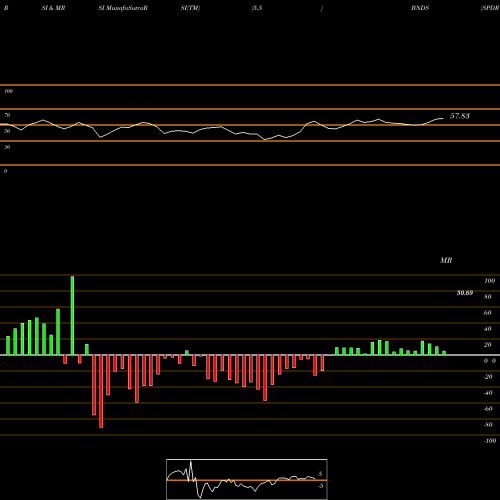Click the -100 label on MR axis
This screenshot has width=500, height=500.
pyautogui.click(x=490, y=441)
